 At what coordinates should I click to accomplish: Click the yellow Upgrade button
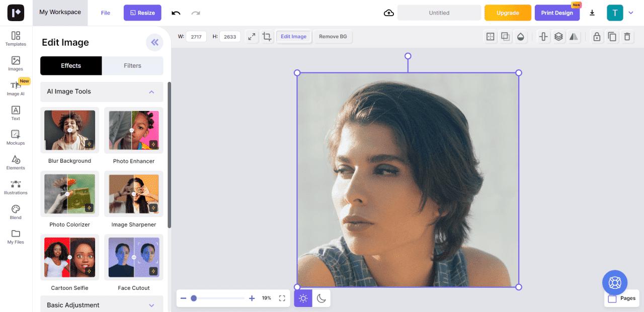pos(508,13)
